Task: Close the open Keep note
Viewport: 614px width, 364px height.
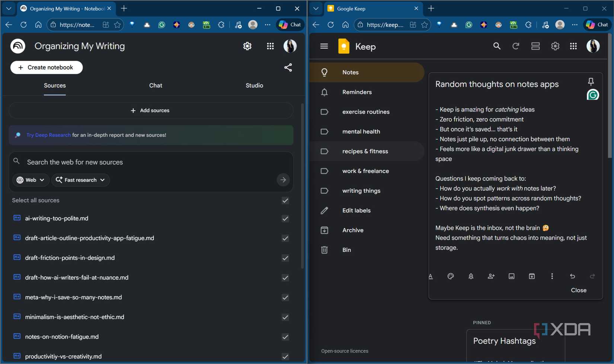Action: pos(579,290)
